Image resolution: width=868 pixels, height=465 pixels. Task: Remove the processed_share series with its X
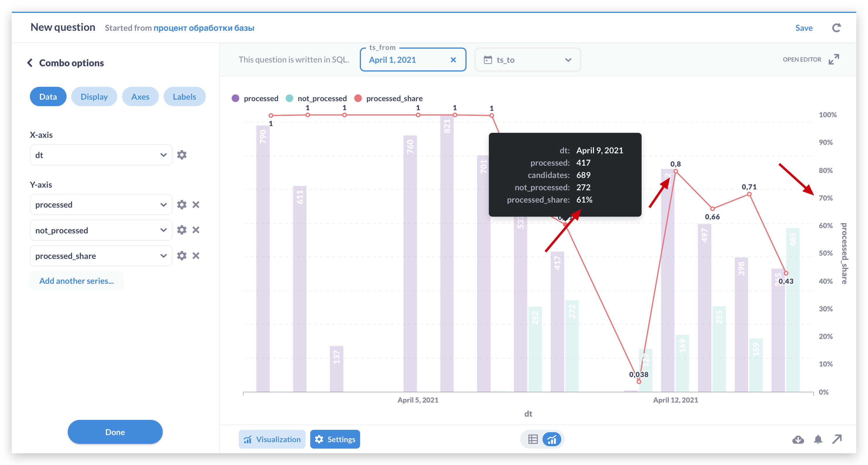click(x=196, y=256)
